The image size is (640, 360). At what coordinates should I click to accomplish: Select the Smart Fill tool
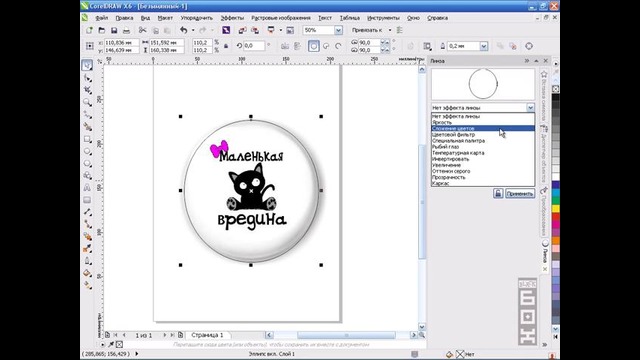tap(87, 127)
